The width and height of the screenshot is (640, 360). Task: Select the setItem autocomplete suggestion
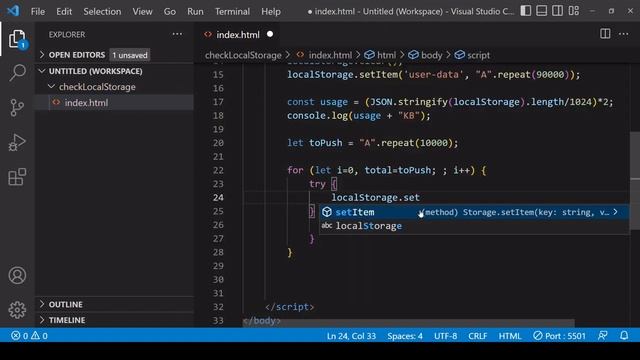point(474,212)
